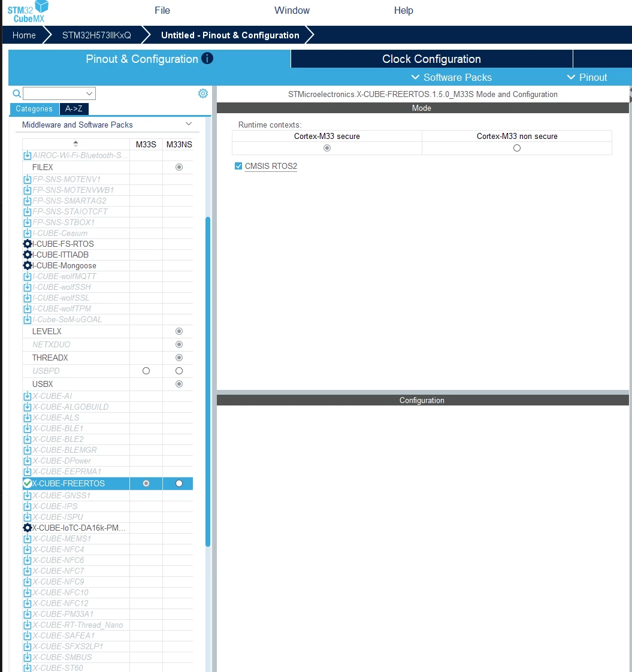Select the USBX list entry
The image size is (632, 672).
point(43,385)
